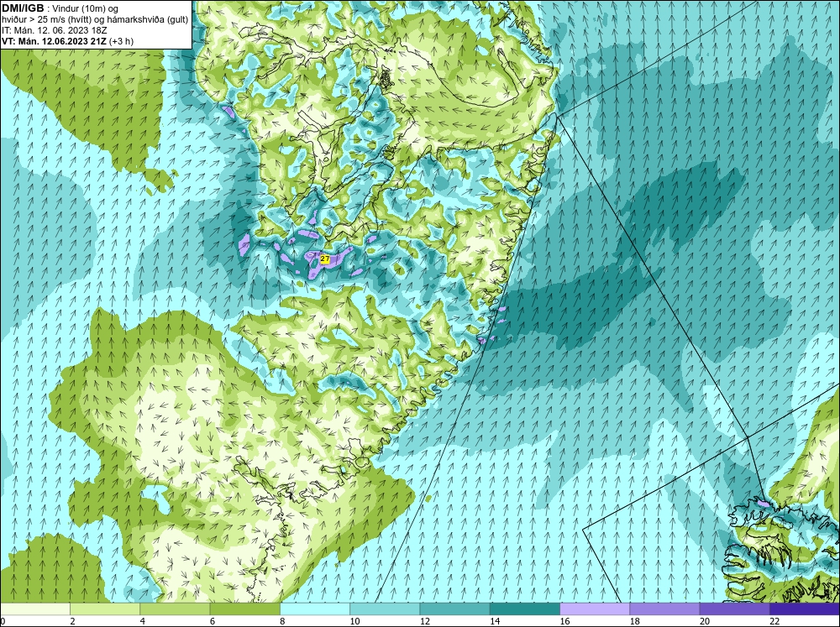Image resolution: width=840 pixels, height=627 pixels.
Task: Select the purple 20–22 legend swatch
Action: (734, 609)
